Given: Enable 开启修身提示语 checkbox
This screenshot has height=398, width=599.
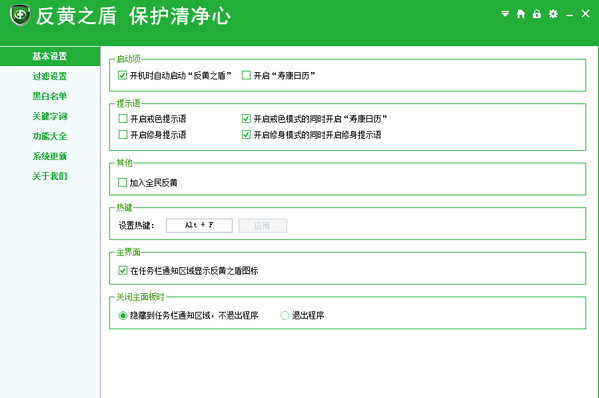Looking at the screenshot, I should coord(123,134).
